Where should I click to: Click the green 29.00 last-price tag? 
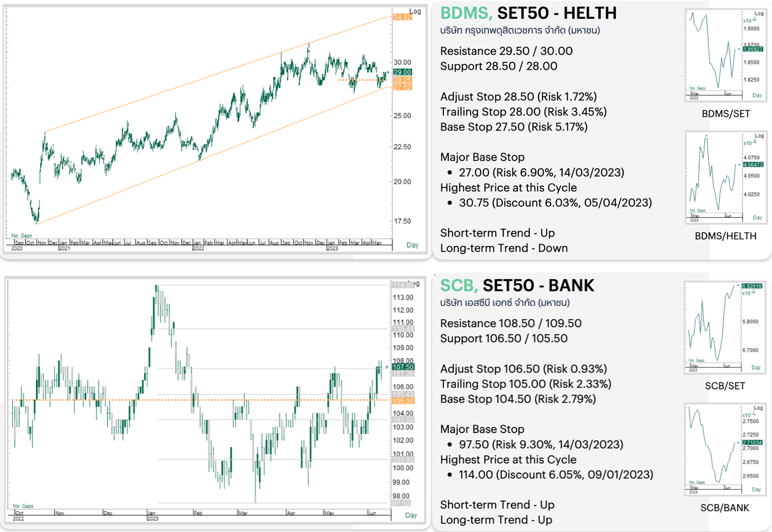(x=402, y=72)
